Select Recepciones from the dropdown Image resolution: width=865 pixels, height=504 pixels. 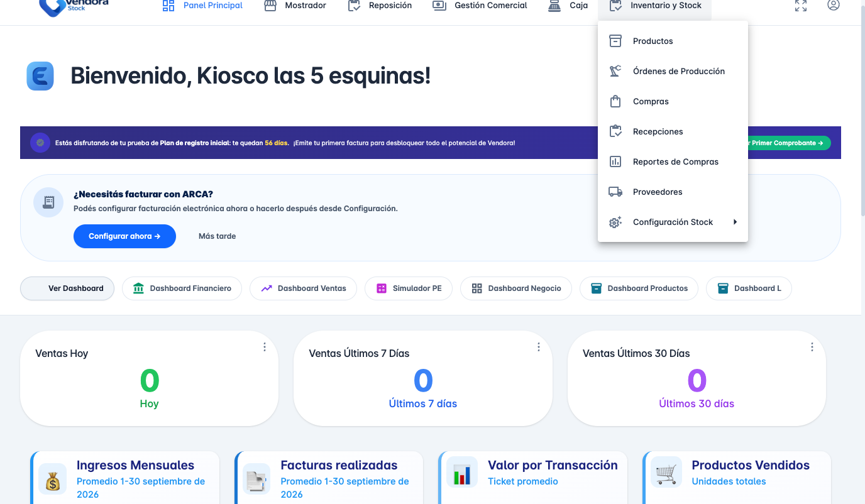pos(673,131)
